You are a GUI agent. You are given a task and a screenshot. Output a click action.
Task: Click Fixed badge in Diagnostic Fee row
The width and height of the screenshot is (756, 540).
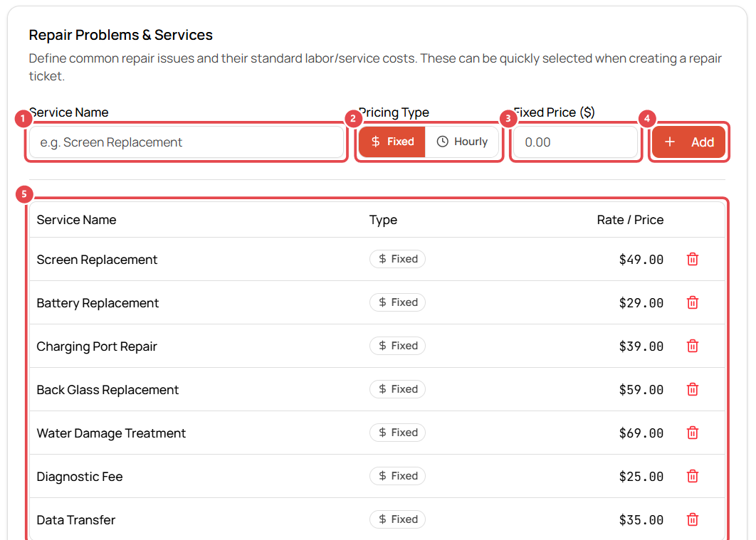(398, 475)
